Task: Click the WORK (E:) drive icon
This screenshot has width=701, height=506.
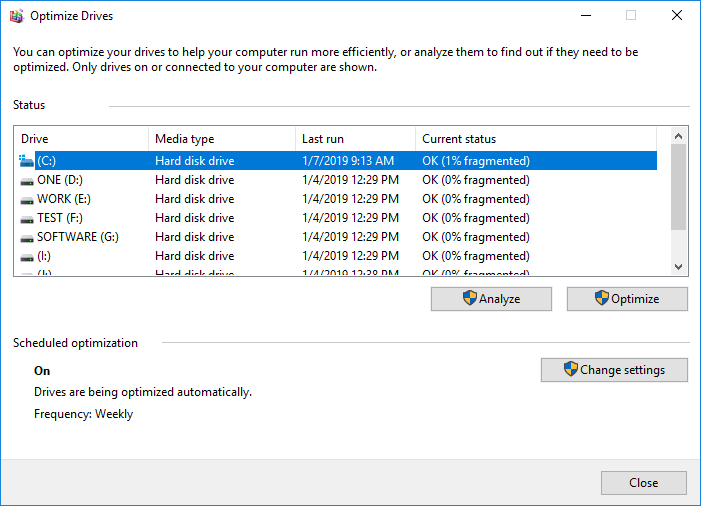Action: [27, 199]
